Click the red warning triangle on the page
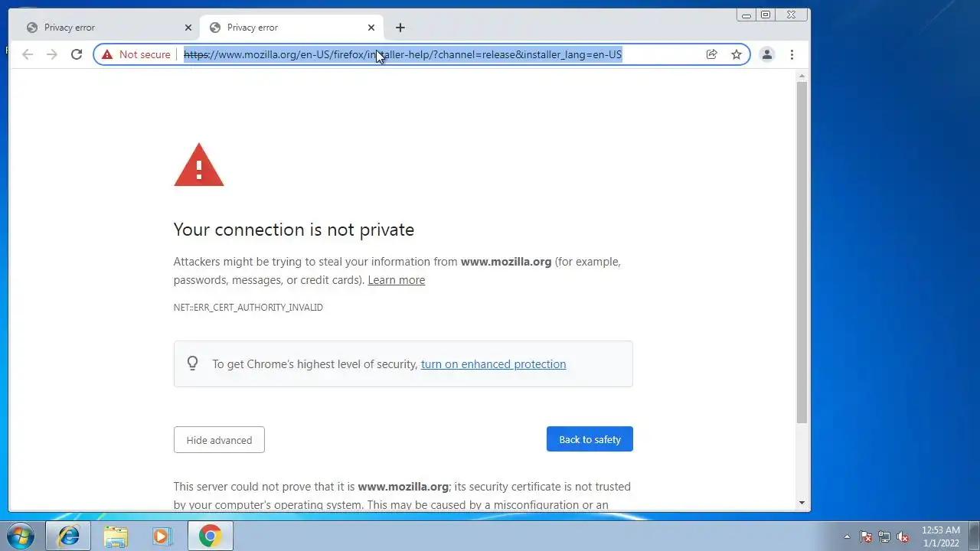The height and width of the screenshot is (551, 980). (198, 165)
